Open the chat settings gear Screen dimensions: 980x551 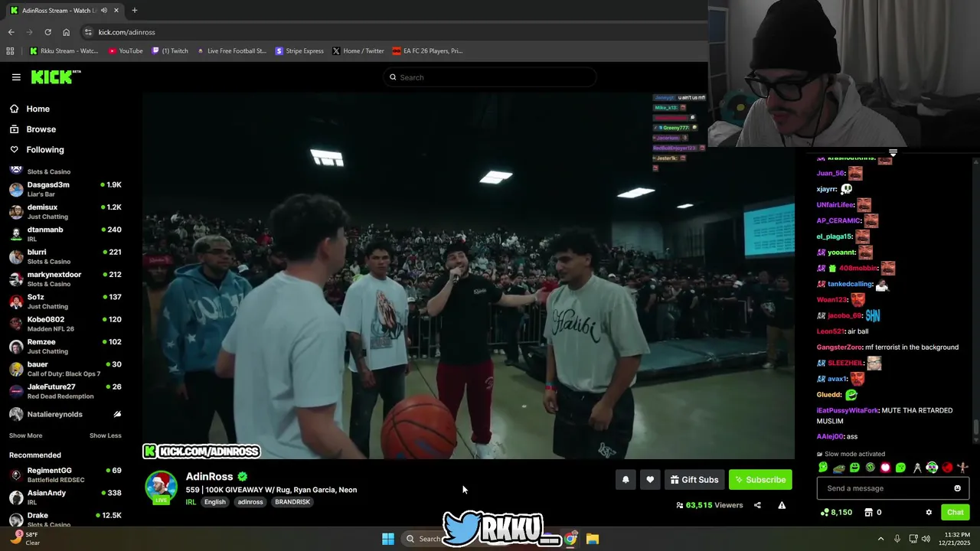(x=929, y=513)
